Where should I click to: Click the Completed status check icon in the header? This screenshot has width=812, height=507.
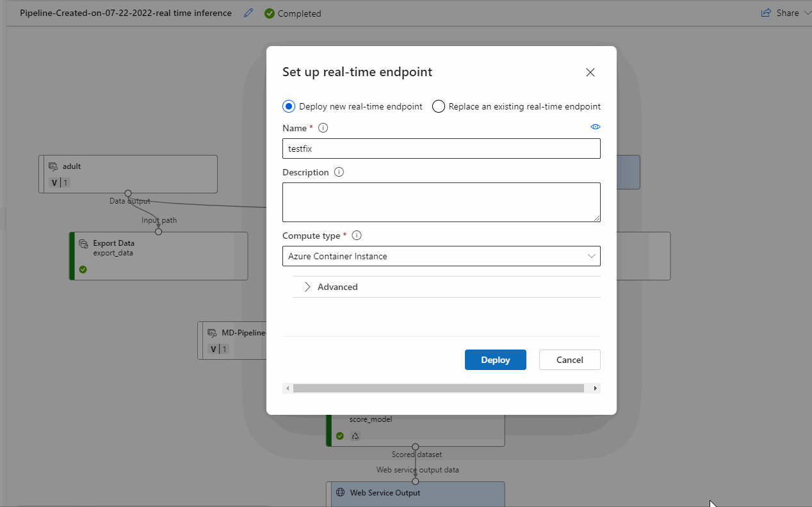coord(269,13)
